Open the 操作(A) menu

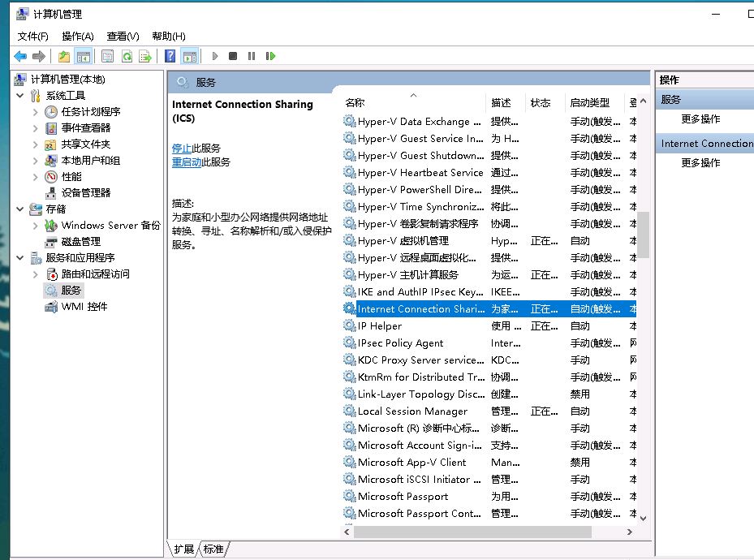[77, 37]
